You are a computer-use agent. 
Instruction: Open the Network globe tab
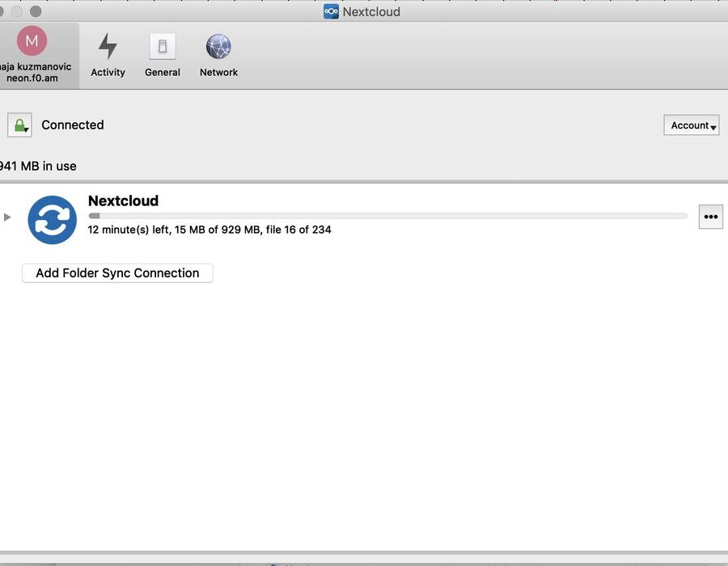point(218,46)
